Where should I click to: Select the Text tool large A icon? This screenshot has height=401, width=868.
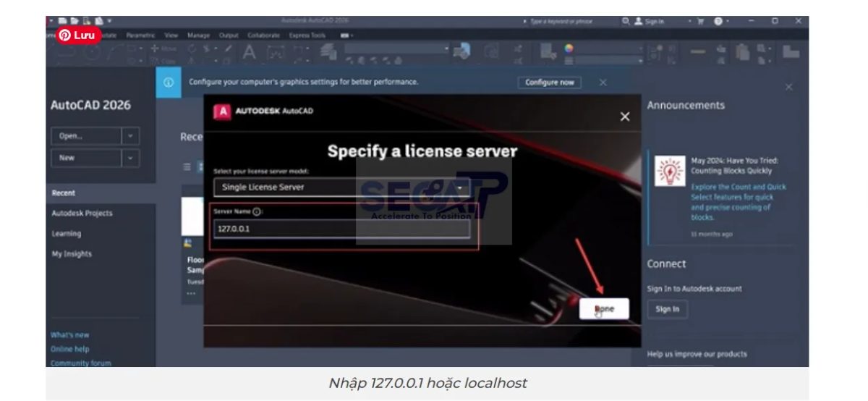point(249,53)
